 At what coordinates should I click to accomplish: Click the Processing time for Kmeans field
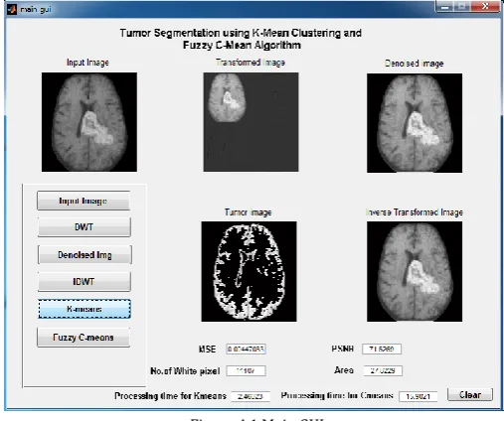click(x=251, y=396)
